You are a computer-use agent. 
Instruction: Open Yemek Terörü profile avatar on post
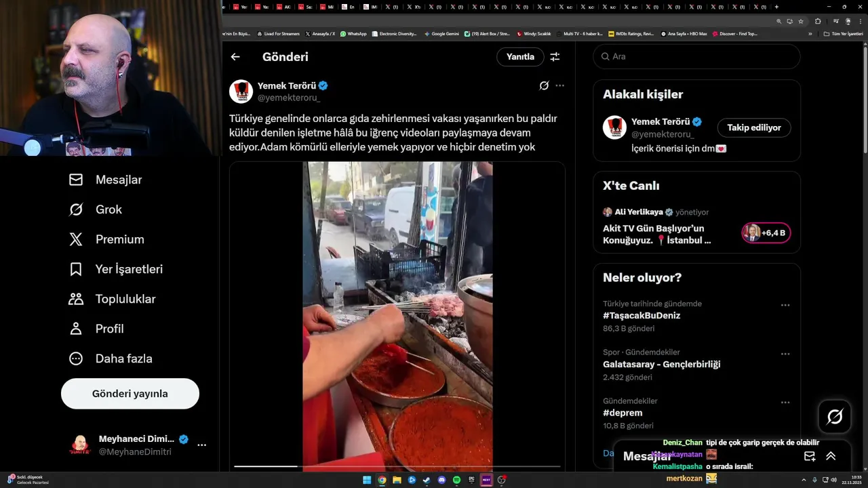(241, 91)
